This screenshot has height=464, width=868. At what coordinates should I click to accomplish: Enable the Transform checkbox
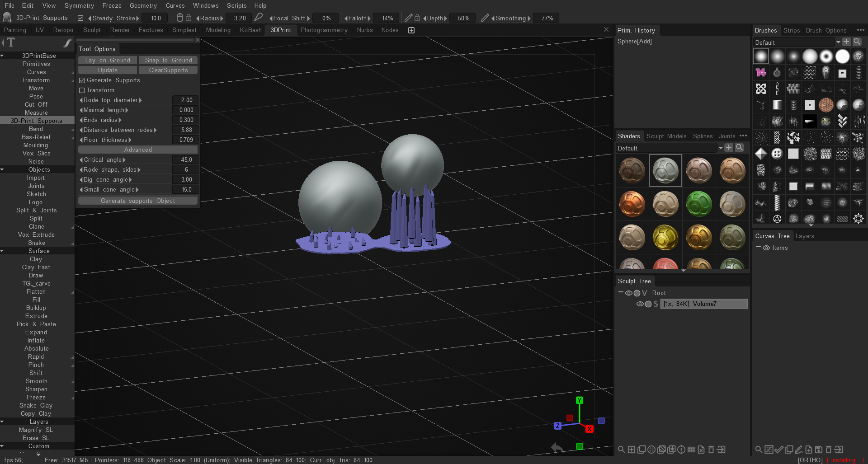82,90
